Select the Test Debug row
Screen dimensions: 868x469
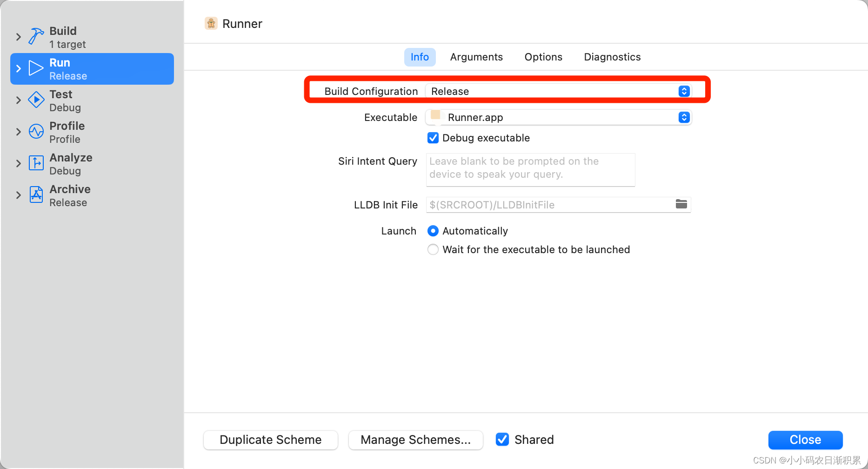point(92,100)
